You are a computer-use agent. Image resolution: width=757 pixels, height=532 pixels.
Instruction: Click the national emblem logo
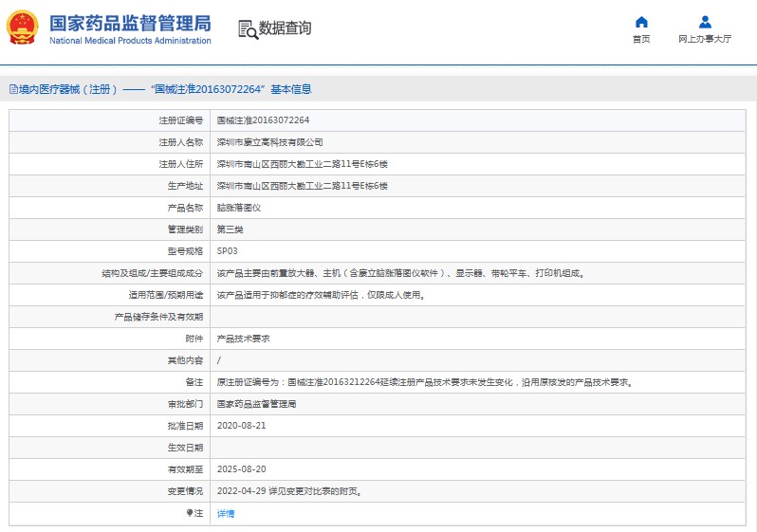pyautogui.click(x=22, y=28)
